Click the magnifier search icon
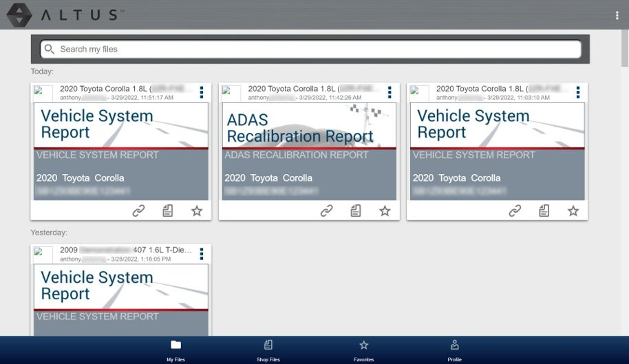This screenshot has height=364, width=629. 49,50
